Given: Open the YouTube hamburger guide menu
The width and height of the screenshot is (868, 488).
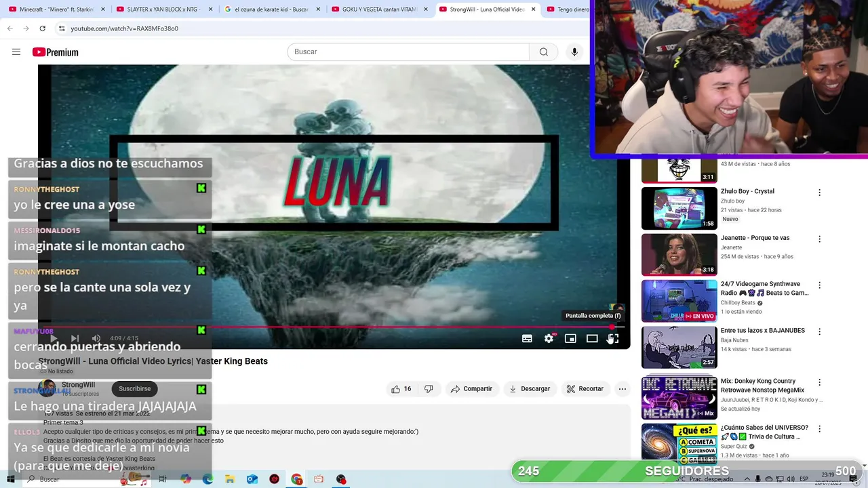Looking at the screenshot, I should tap(16, 52).
